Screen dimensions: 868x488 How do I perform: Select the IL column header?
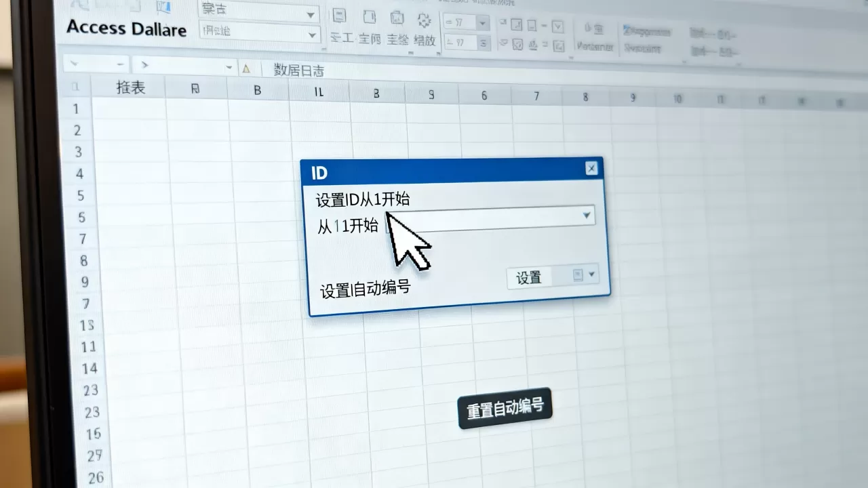pos(319,93)
